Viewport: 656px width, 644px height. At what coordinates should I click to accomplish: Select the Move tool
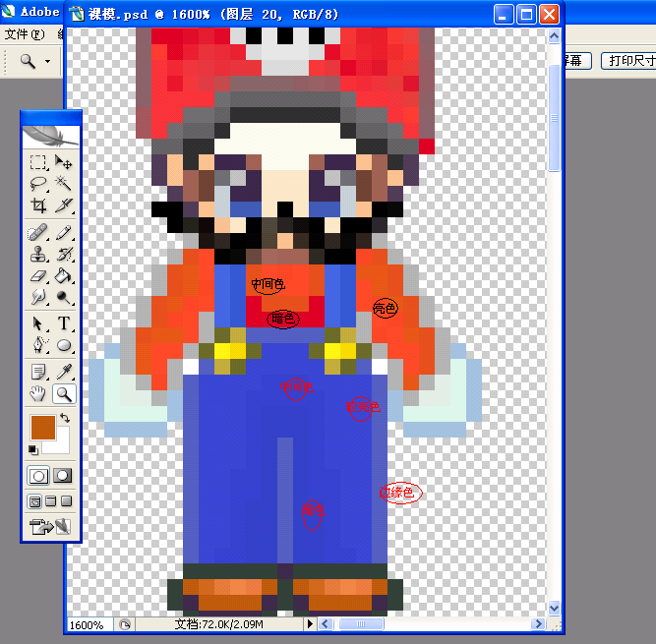[64, 162]
